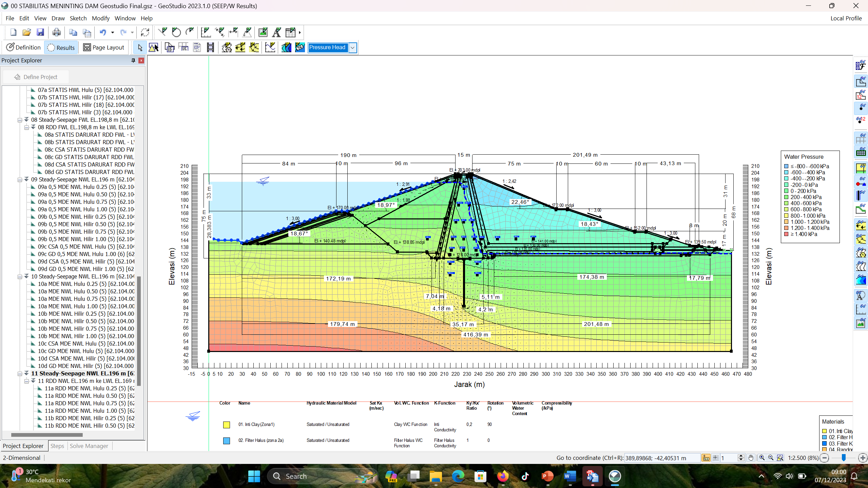Open the Pressure Head dropdown
Viewport: 868px width, 488px height.
(x=353, y=47)
